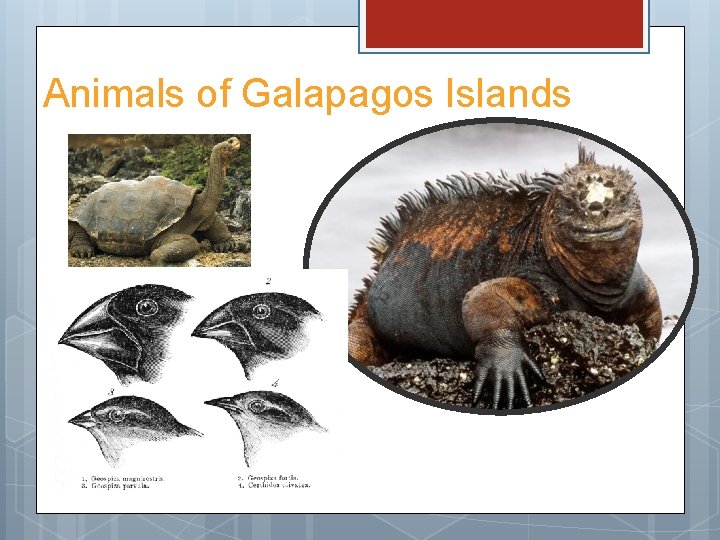
Task: Click the Geospiza parvula caption text
Action: point(116,485)
